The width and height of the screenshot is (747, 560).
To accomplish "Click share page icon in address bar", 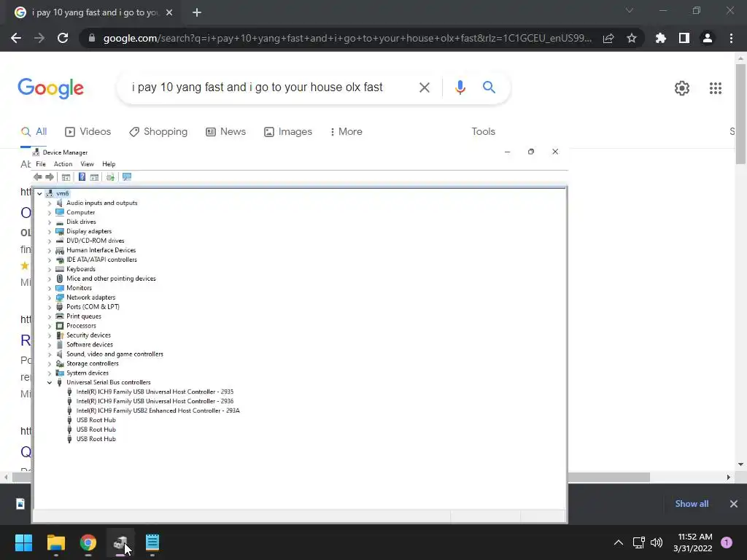I will click(608, 38).
